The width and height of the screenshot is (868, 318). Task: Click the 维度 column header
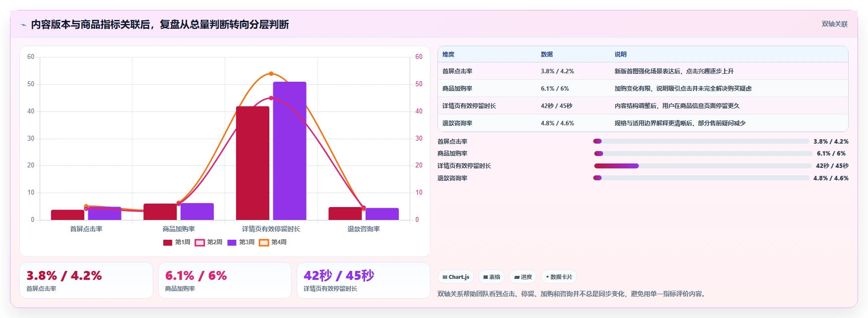pyautogui.click(x=448, y=54)
